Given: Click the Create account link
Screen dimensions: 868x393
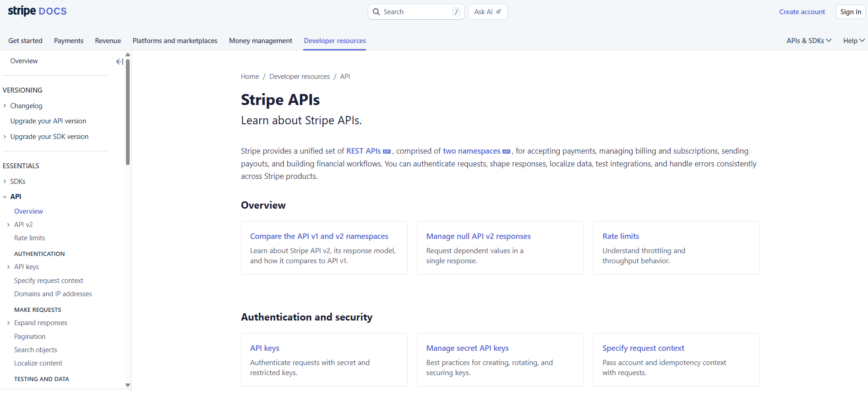Looking at the screenshot, I should click(802, 12).
